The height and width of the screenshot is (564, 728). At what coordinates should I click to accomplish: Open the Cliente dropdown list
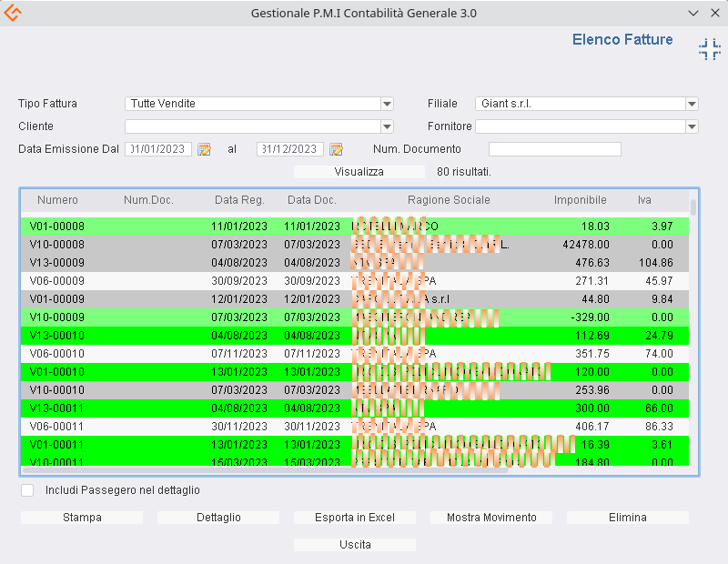pyautogui.click(x=387, y=126)
